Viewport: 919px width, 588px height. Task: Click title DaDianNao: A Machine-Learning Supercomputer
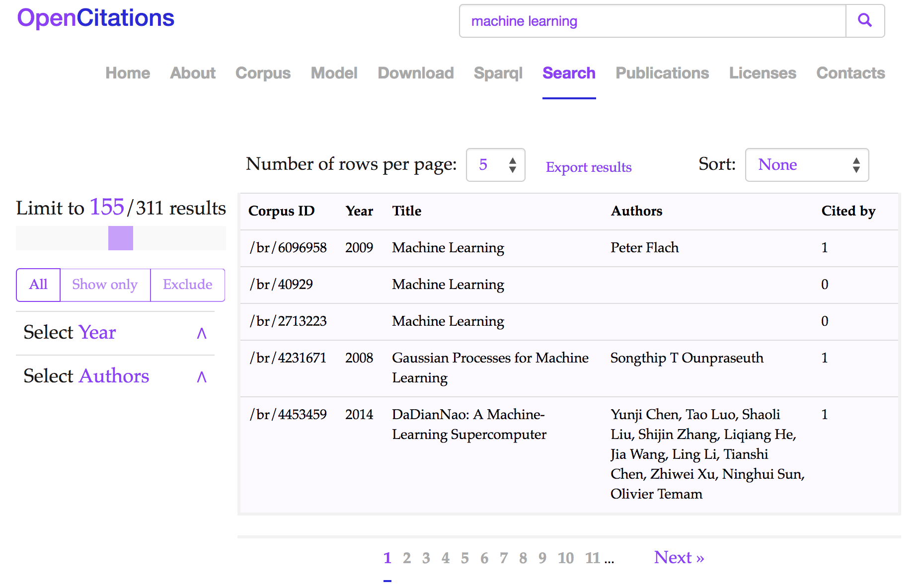469,425
